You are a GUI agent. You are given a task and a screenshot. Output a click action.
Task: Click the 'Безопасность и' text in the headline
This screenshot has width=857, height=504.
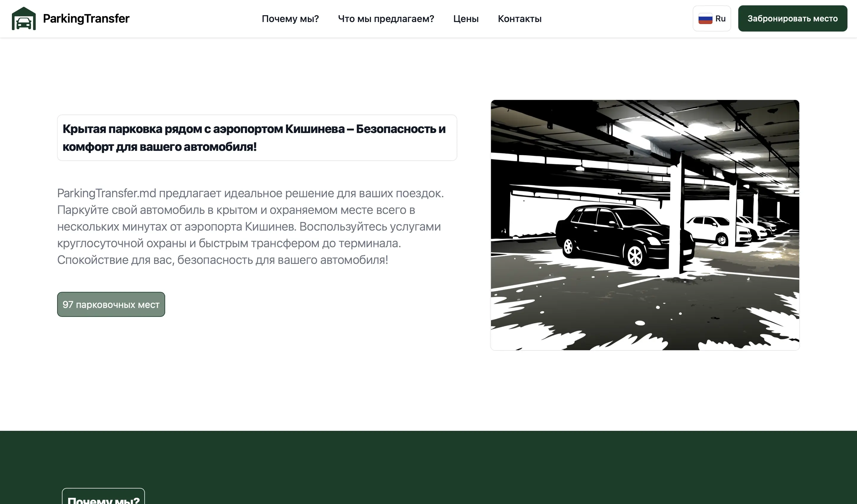click(400, 129)
